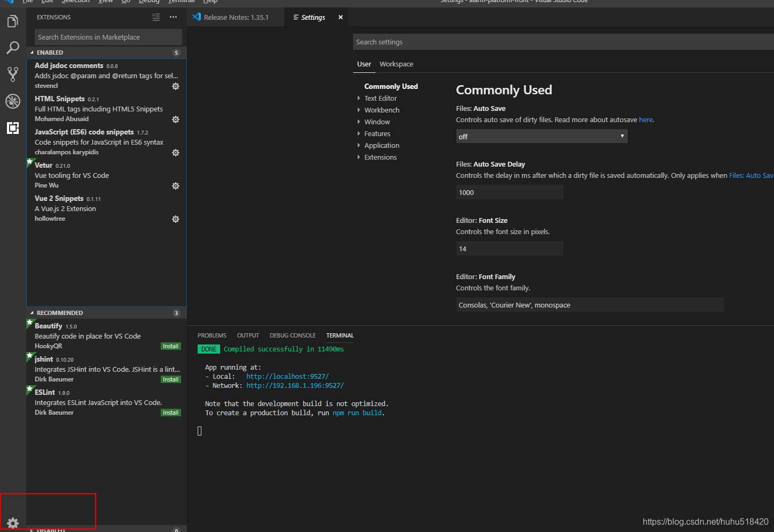Clear extensions search results icon

click(x=156, y=17)
